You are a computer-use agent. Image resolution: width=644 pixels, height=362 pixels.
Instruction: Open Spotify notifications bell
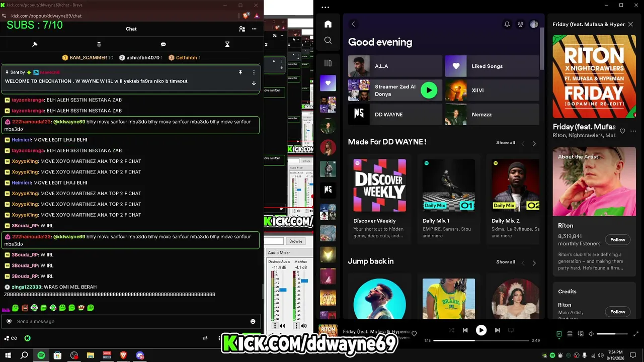507,24
